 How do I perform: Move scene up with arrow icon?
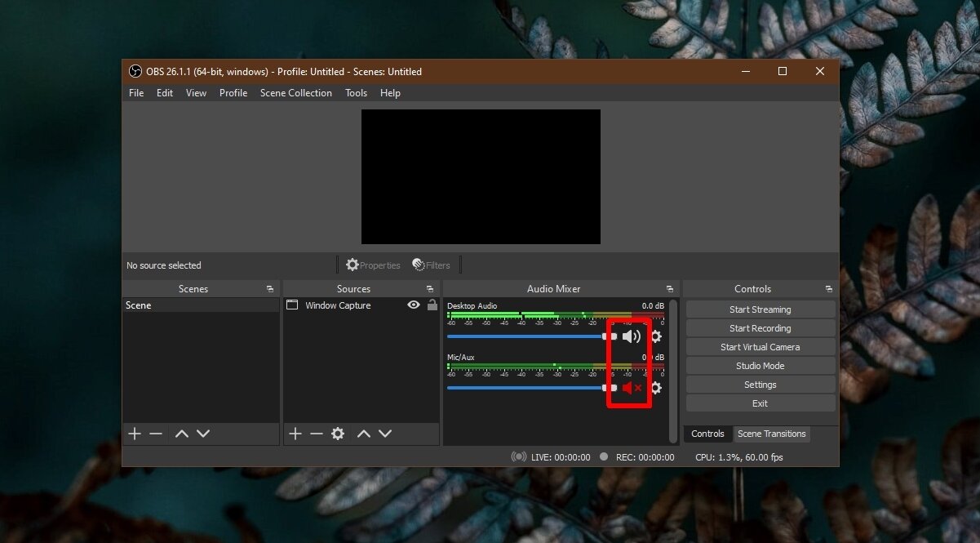point(182,434)
